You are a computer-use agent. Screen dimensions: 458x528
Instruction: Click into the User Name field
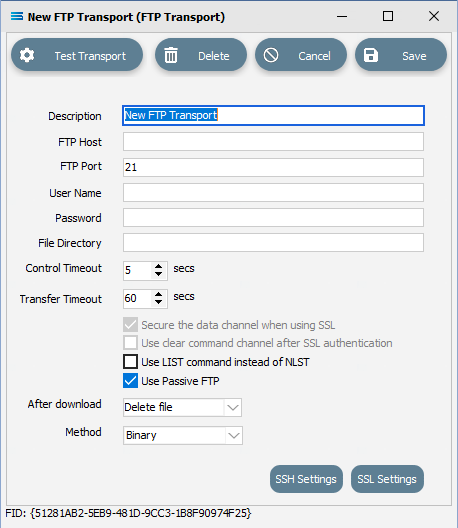[x=273, y=193]
